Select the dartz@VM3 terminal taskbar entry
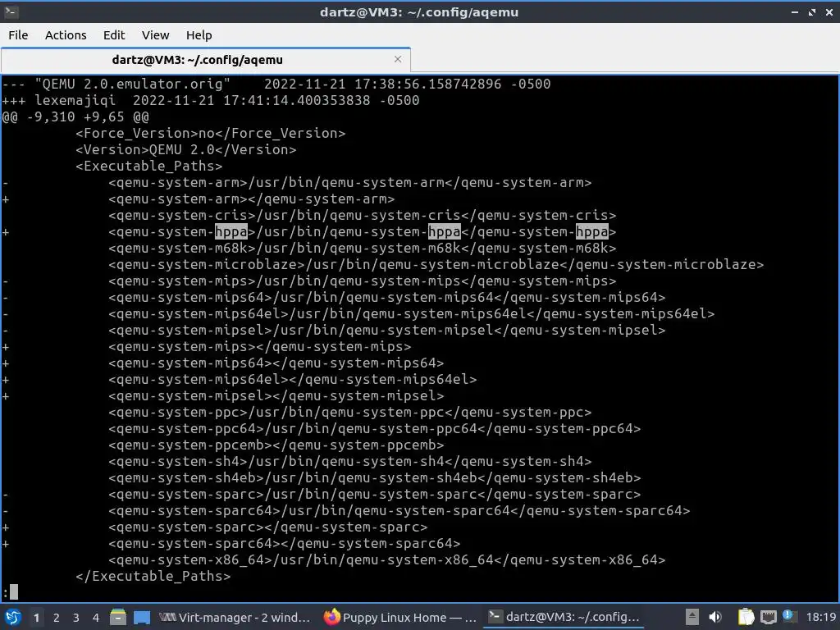Image resolution: width=840 pixels, height=630 pixels. 564,617
